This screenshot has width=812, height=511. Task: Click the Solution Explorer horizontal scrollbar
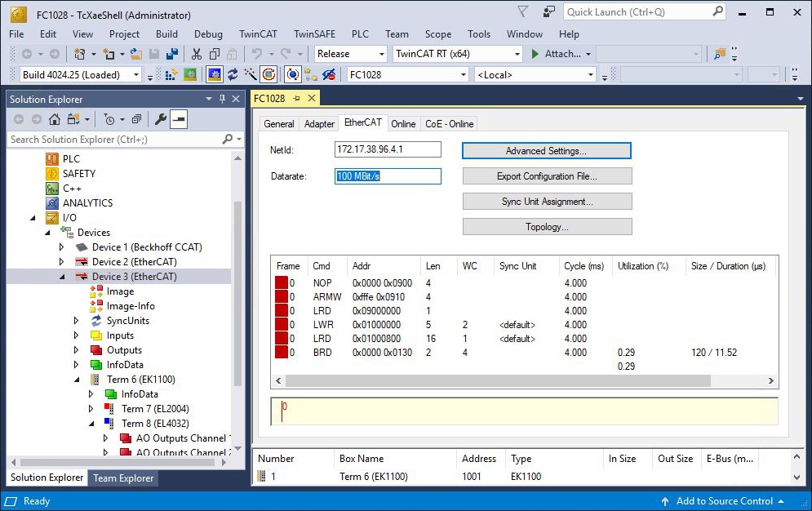tap(117, 462)
